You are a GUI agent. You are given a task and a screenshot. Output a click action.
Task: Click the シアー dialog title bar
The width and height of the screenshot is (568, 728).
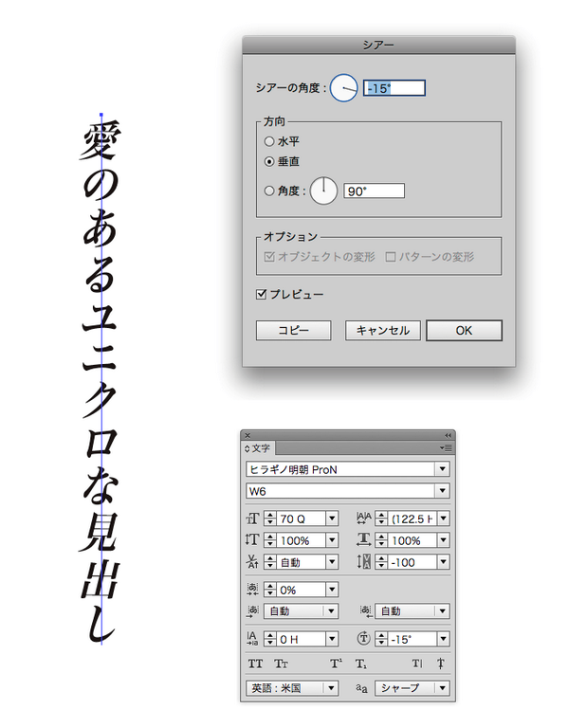[378, 45]
